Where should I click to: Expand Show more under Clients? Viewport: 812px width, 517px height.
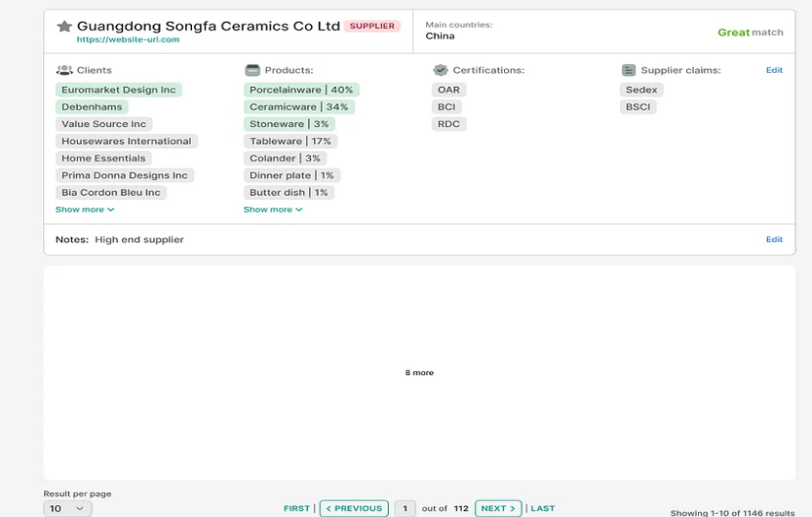(85, 210)
